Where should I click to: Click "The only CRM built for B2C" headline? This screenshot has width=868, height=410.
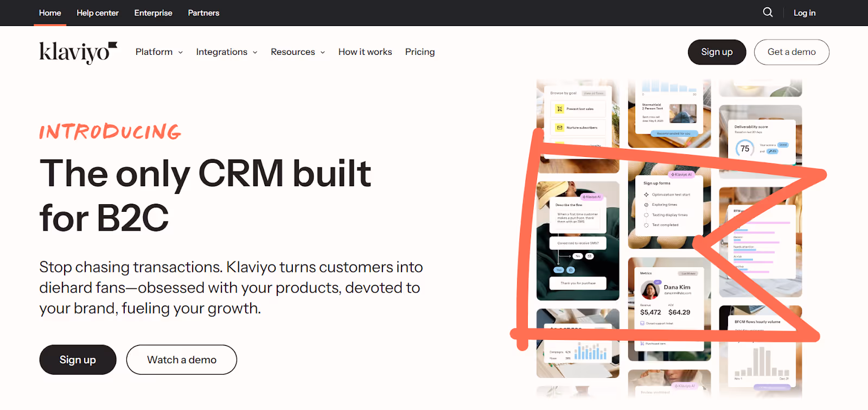205,195
